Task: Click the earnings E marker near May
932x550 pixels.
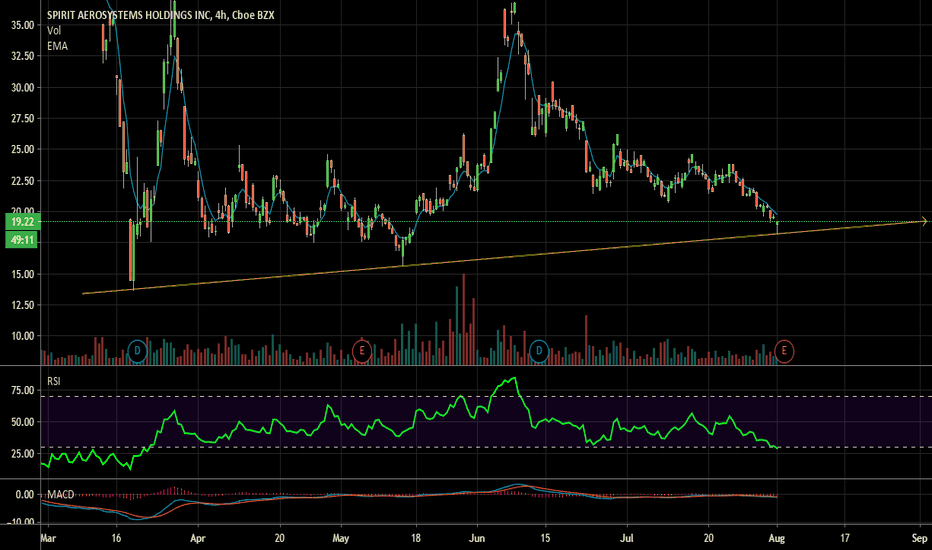Action: coord(361,351)
